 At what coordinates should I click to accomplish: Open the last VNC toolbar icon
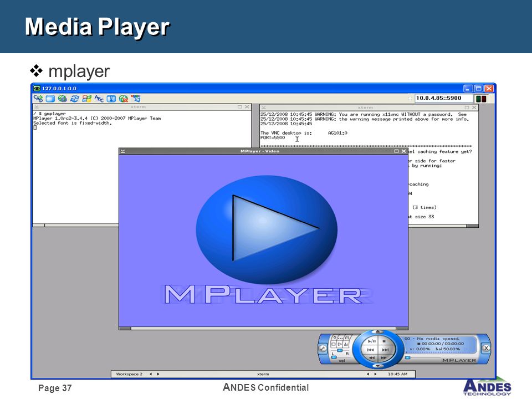click(x=136, y=99)
